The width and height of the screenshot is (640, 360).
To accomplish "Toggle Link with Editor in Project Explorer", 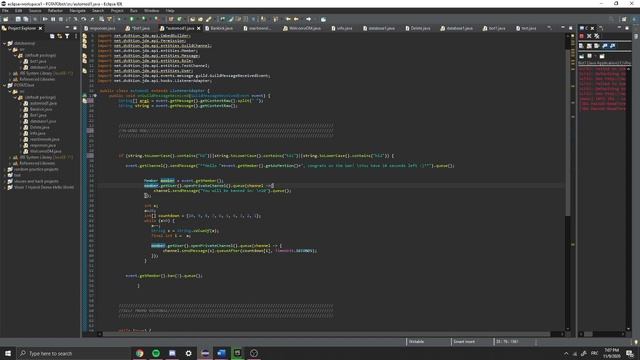I will tap(60, 36).
